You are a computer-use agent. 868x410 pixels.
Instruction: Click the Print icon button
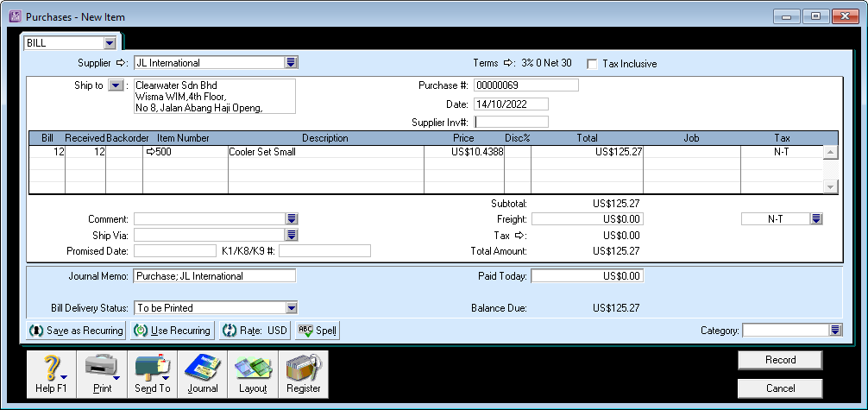(102, 373)
